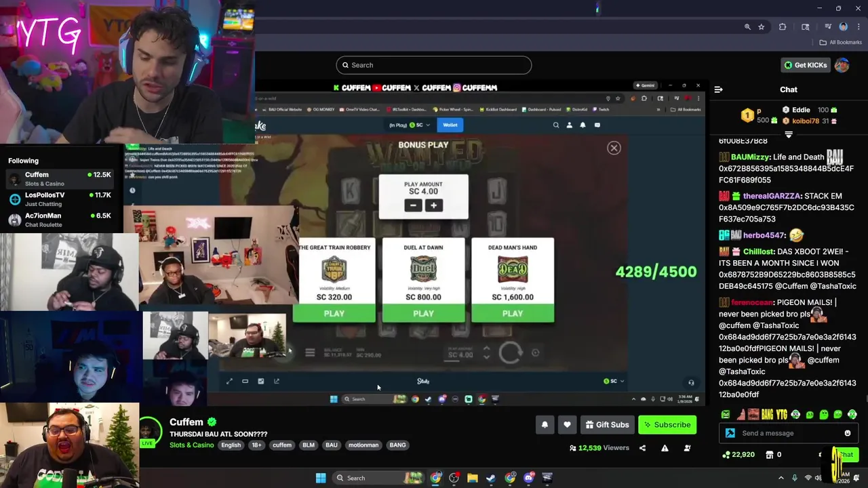The width and height of the screenshot is (868, 488).
Task: Select the motionman tag
Action: tap(363, 445)
